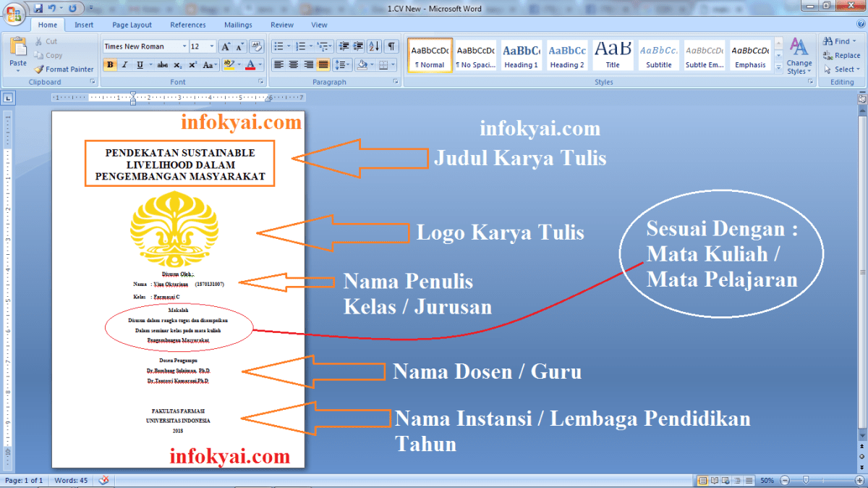Open the Review ribbon tab

point(281,24)
